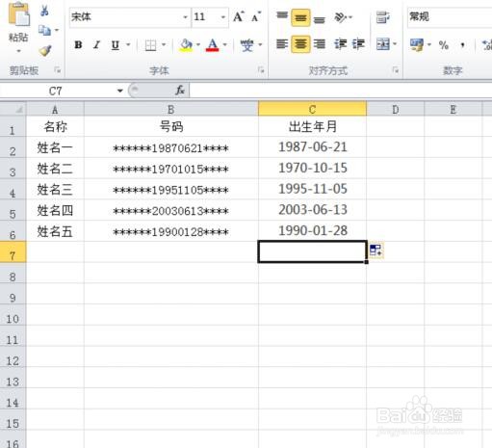Click cell containing ******19900128****
492x448 pixels.
pyautogui.click(x=171, y=231)
